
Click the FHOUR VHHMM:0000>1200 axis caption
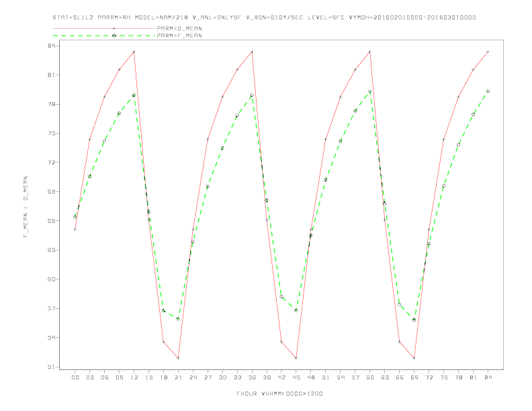[x=279, y=394]
